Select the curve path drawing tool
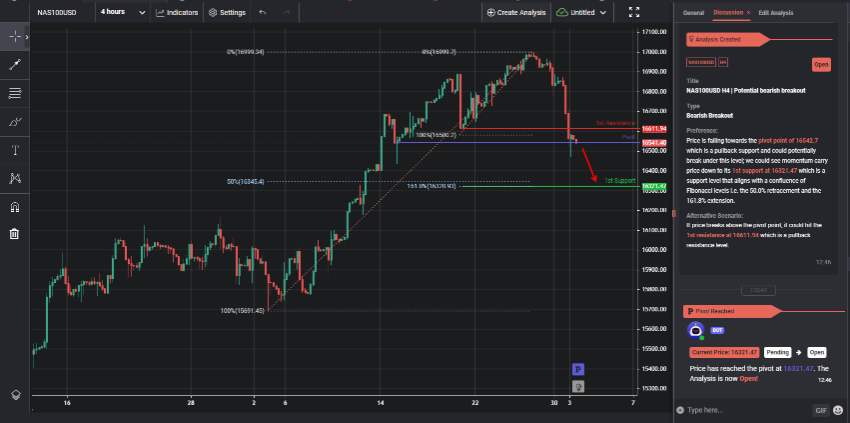Viewport: 850px width, 423px height. point(15,122)
